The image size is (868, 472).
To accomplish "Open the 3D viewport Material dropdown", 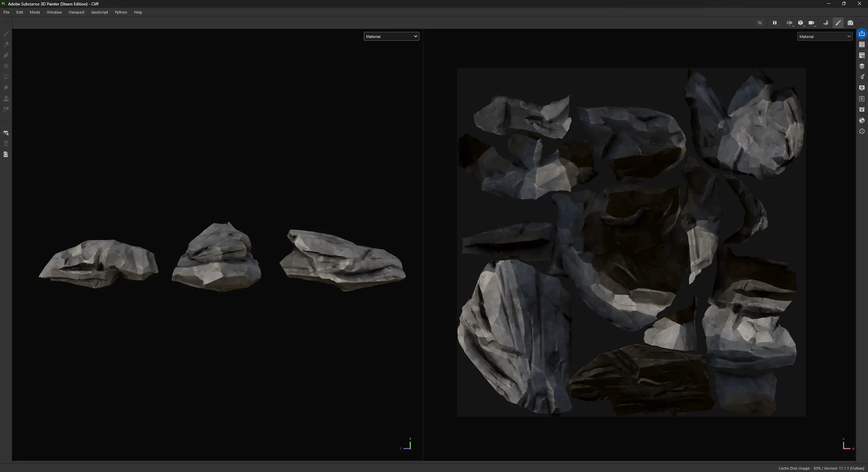I will click(x=391, y=36).
